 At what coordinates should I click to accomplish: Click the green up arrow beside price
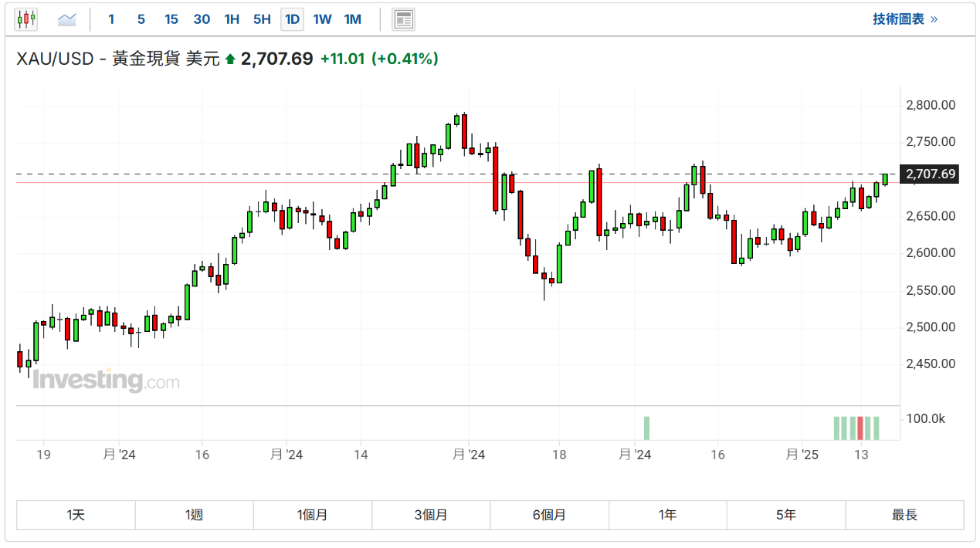[x=230, y=59]
